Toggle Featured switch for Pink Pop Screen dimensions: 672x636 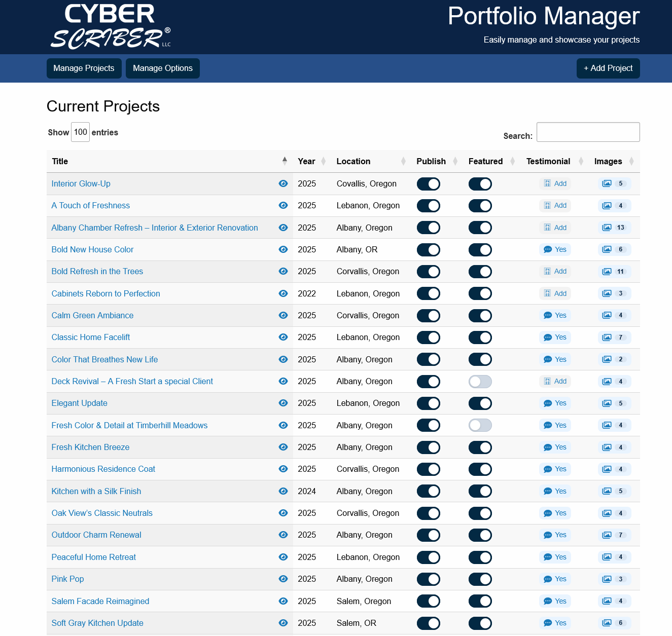[480, 579]
